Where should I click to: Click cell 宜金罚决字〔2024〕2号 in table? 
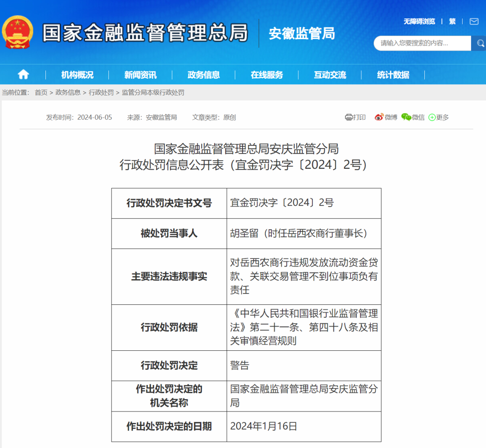[304, 203]
